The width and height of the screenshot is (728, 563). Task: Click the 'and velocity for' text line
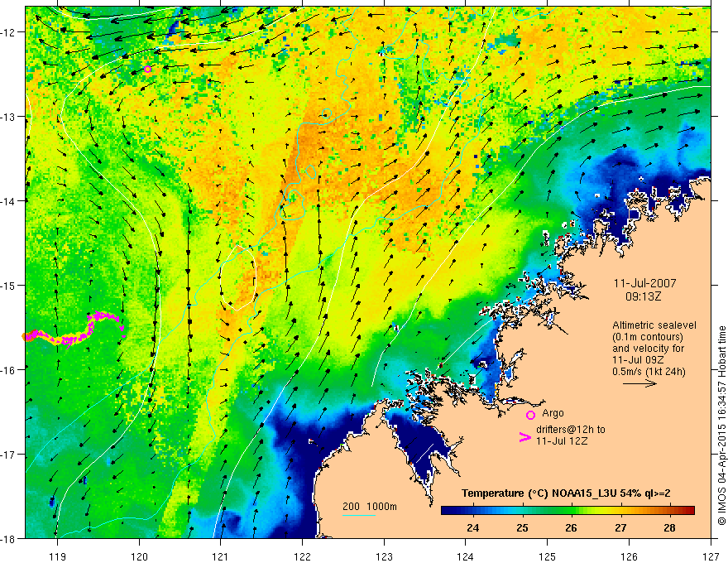click(x=648, y=349)
